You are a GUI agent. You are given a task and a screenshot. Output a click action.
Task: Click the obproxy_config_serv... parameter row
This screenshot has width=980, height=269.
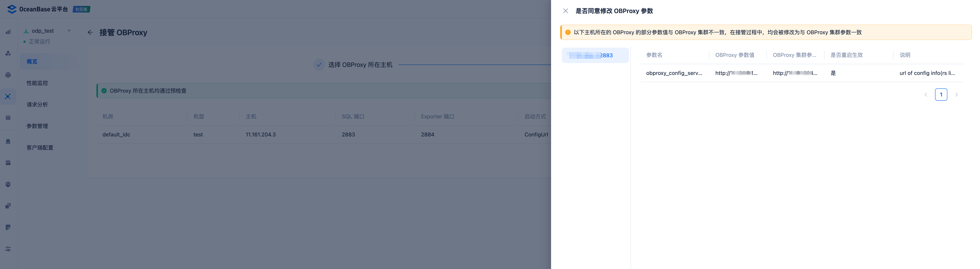point(674,73)
